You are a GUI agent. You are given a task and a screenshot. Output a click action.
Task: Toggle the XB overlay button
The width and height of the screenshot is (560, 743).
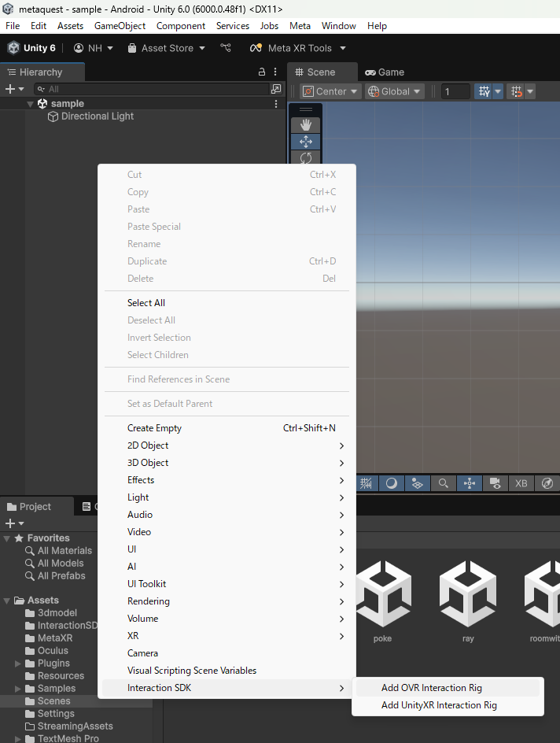[x=521, y=483]
